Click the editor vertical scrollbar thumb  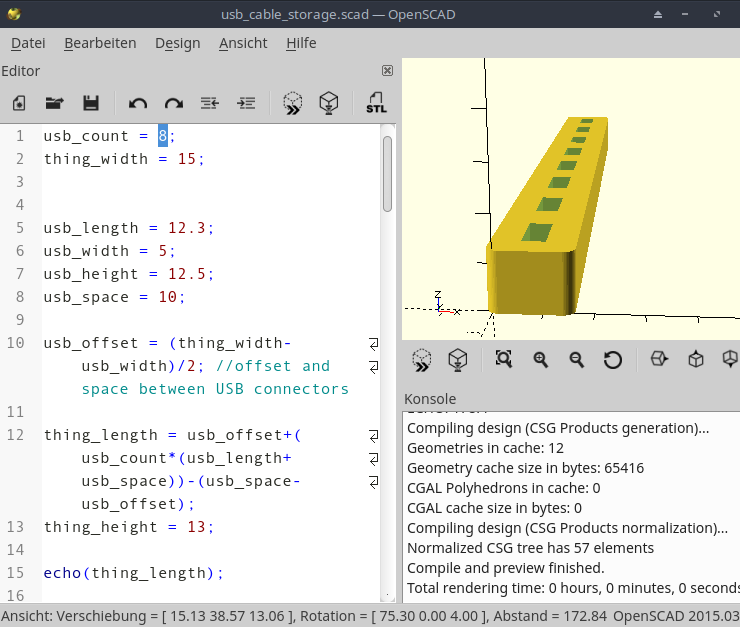pyautogui.click(x=387, y=174)
